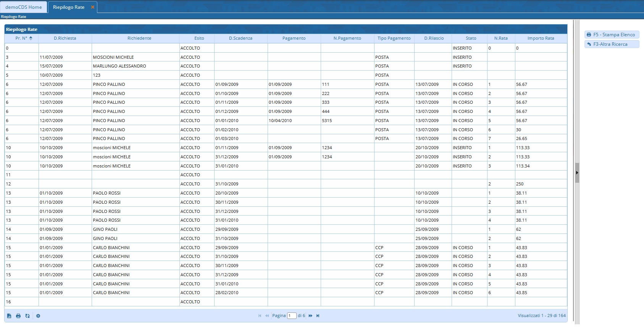The height and width of the screenshot is (330, 644).
Task: Select the MARLUNGO ALESSANDRO row
Action: [x=119, y=66]
